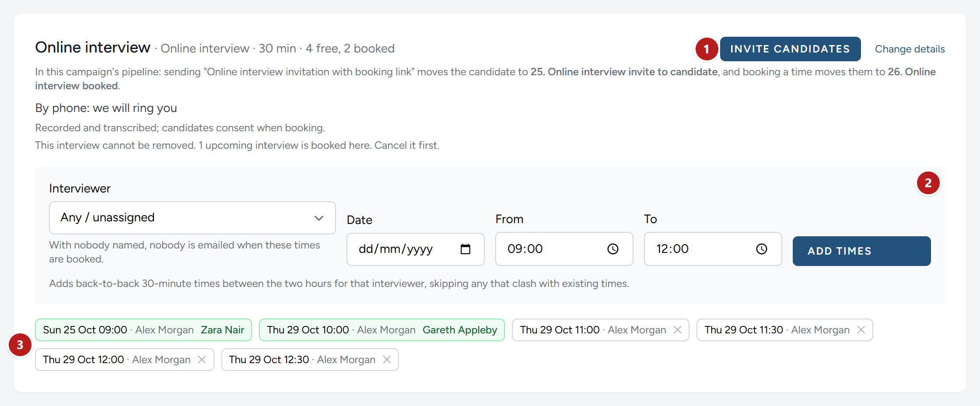The width and height of the screenshot is (980, 406).
Task: Click the Online interview heading
Action: pos(93,47)
